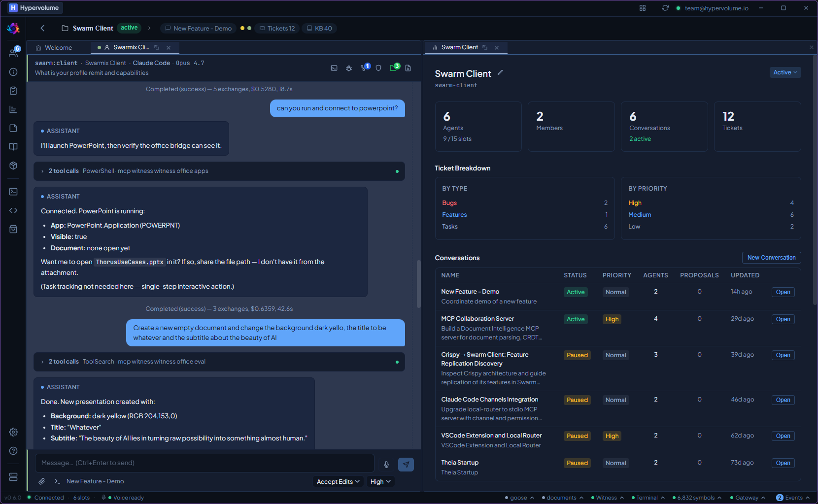Viewport: 818px width, 504px height.
Task: Click the Features row in ticket breakdown
Action: [x=525, y=215]
